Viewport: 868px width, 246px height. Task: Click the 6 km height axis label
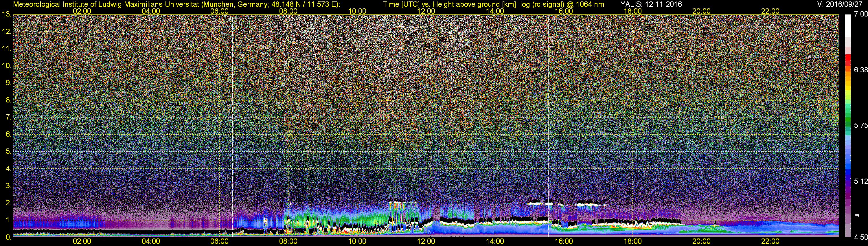pyautogui.click(x=8, y=135)
